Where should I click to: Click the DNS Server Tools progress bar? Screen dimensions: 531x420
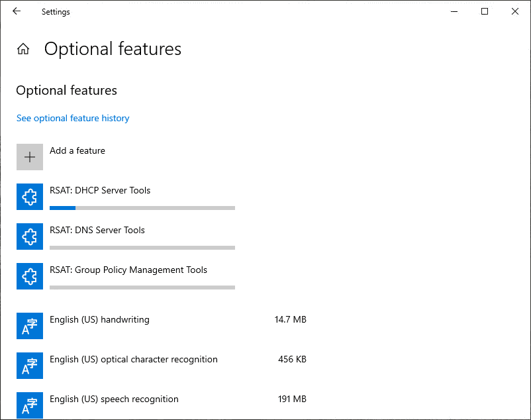[142, 248]
